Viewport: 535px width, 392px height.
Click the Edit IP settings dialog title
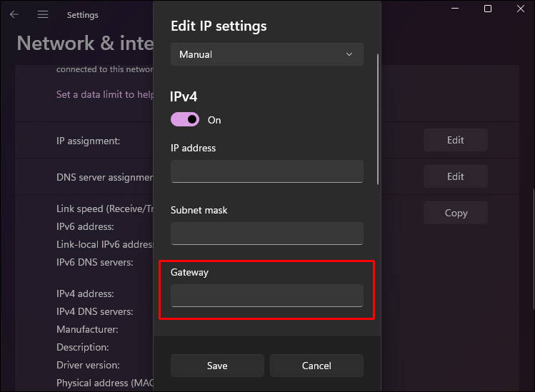[219, 26]
